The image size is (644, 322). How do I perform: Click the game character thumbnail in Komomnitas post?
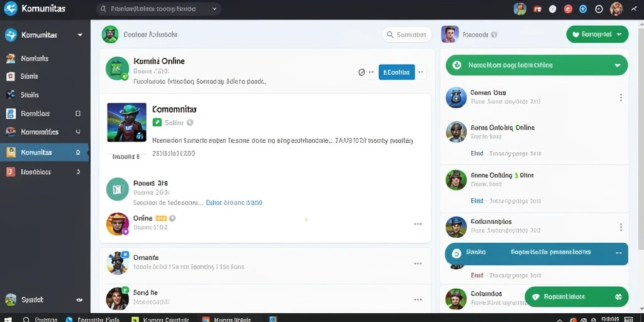click(x=126, y=123)
